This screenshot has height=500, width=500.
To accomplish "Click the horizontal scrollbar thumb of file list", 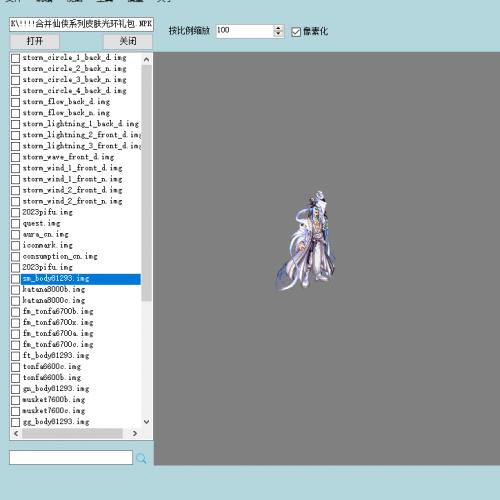I will click(72, 433).
